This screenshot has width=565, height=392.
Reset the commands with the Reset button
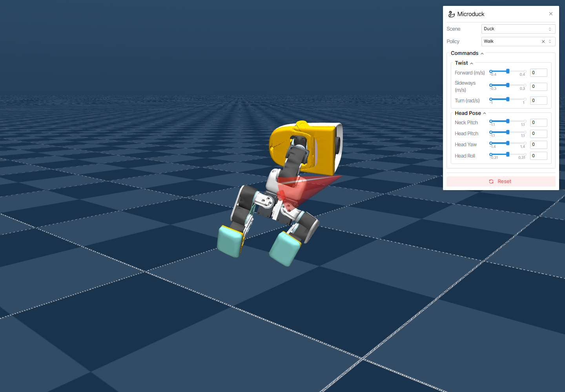coord(501,181)
